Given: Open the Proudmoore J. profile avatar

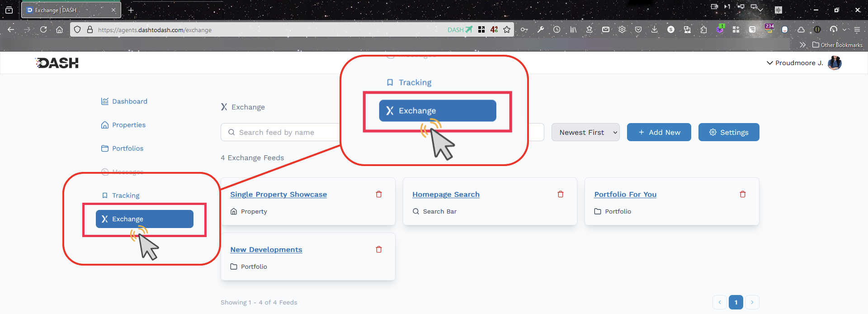Looking at the screenshot, I should pyautogui.click(x=835, y=63).
